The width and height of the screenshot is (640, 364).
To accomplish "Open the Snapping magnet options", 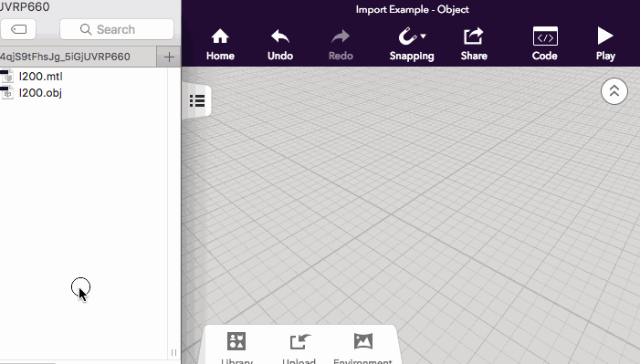I will point(412,45).
